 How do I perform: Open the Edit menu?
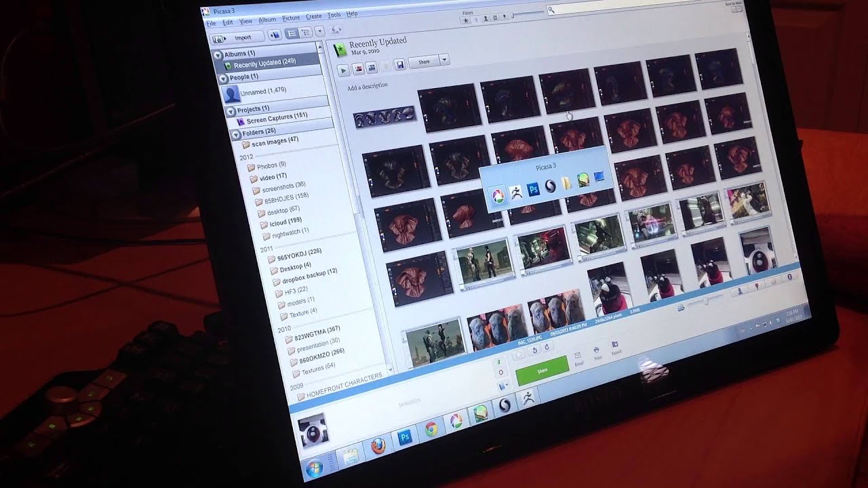pyautogui.click(x=228, y=22)
